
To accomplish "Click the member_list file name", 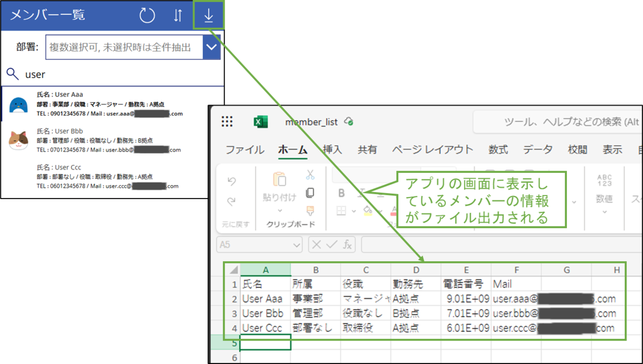I will click(x=311, y=122).
